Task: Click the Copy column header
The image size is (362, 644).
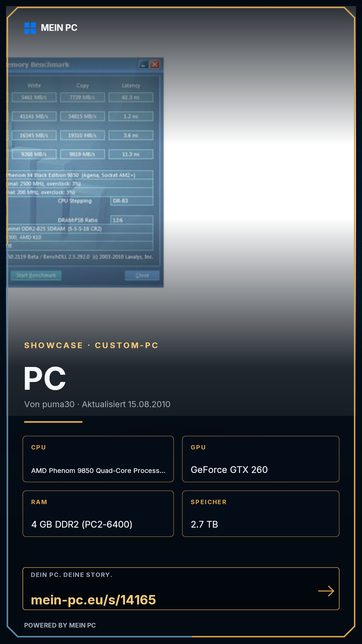Action: point(82,86)
